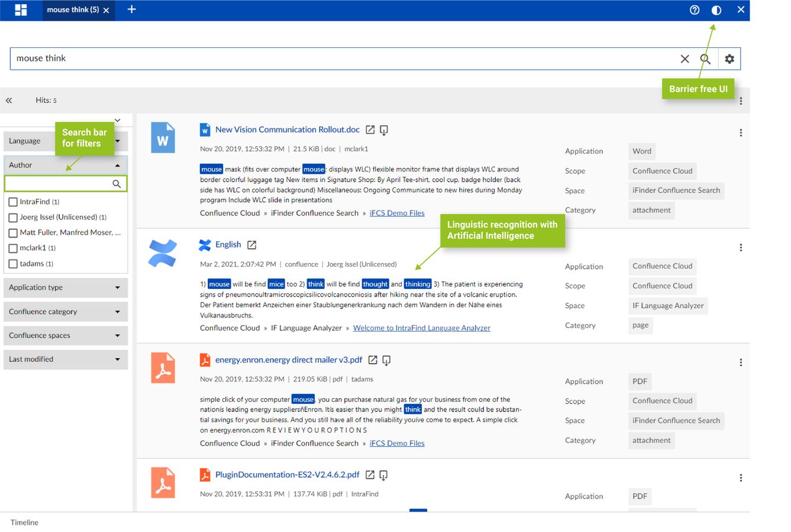Open PluginDocumentation-ES2-V2.4.6.2.pdf title

[x=288, y=475]
